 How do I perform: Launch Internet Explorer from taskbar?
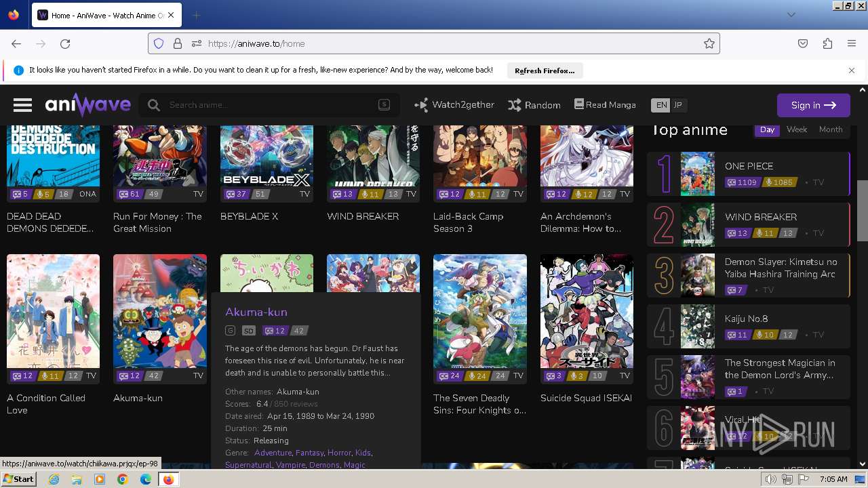pyautogui.click(x=54, y=479)
